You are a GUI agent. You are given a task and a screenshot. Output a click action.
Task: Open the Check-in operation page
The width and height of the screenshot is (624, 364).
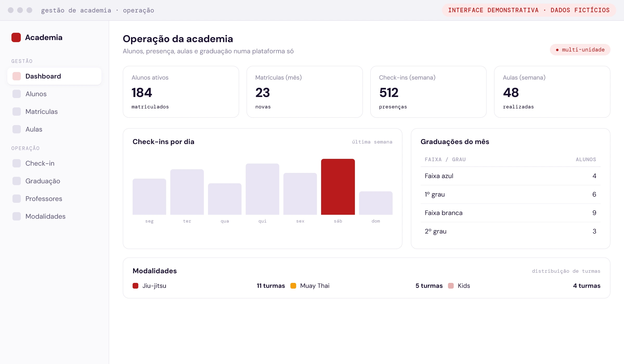(54, 163)
